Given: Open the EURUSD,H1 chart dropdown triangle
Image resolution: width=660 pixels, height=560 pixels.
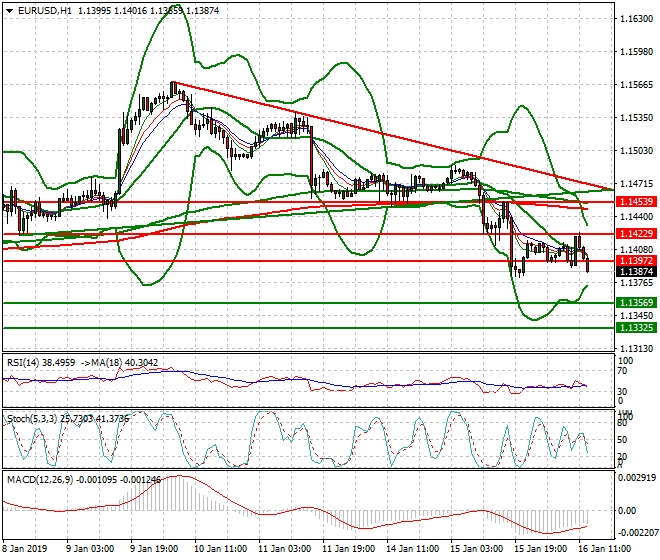Looking at the screenshot, I should (x=10, y=11).
